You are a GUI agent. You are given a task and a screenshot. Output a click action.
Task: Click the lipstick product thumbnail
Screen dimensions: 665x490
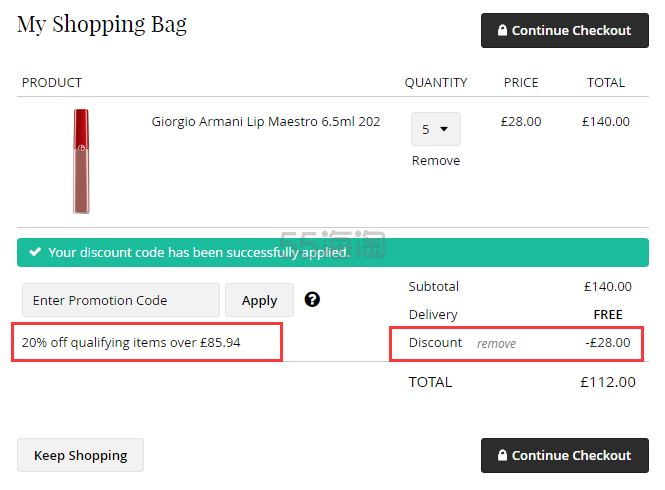coord(81,161)
